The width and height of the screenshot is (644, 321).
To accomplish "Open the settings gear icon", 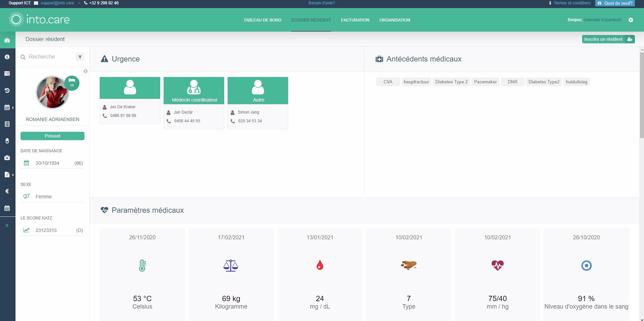I will 631,20.
